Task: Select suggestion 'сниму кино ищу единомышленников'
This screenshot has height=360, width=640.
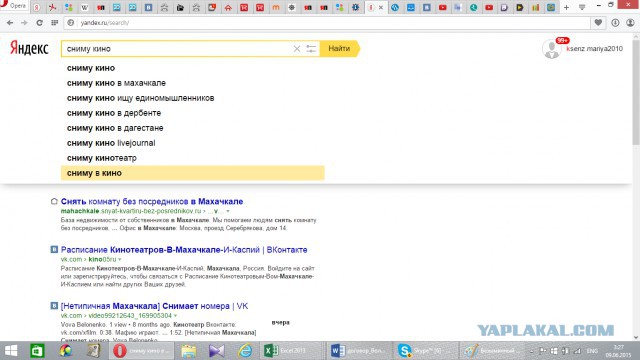Action: [193, 98]
